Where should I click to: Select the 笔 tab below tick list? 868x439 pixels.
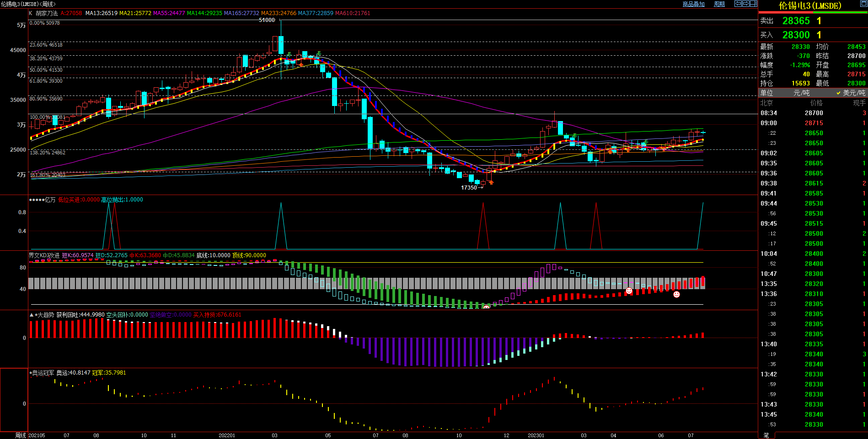coord(766,435)
